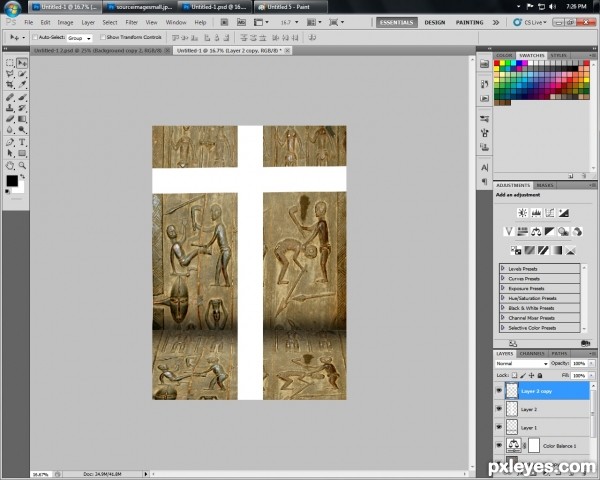Select the Rectangular Marquee tool
This screenshot has height=480, width=600.
10,63
